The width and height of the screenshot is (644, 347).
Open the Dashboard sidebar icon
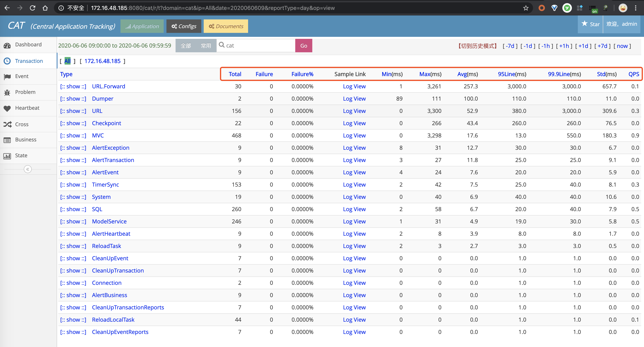click(x=7, y=45)
